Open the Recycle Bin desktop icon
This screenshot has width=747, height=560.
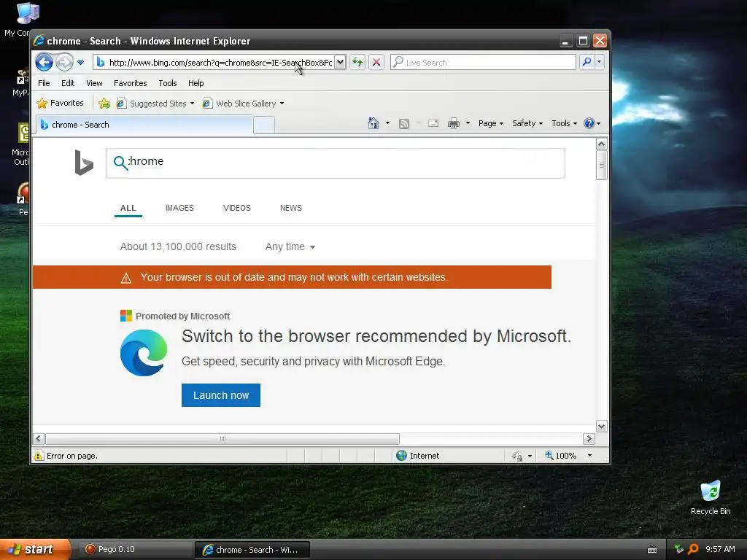(x=711, y=498)
